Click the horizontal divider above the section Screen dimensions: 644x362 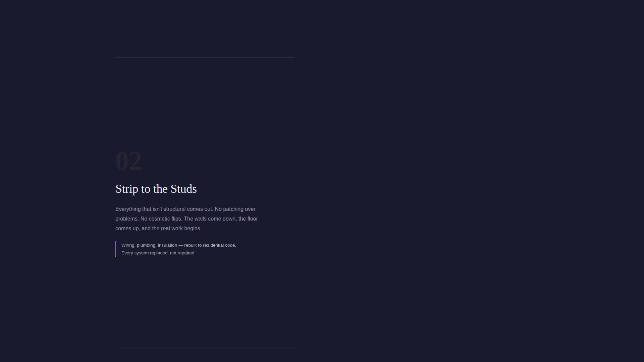(x=205, y=58)
